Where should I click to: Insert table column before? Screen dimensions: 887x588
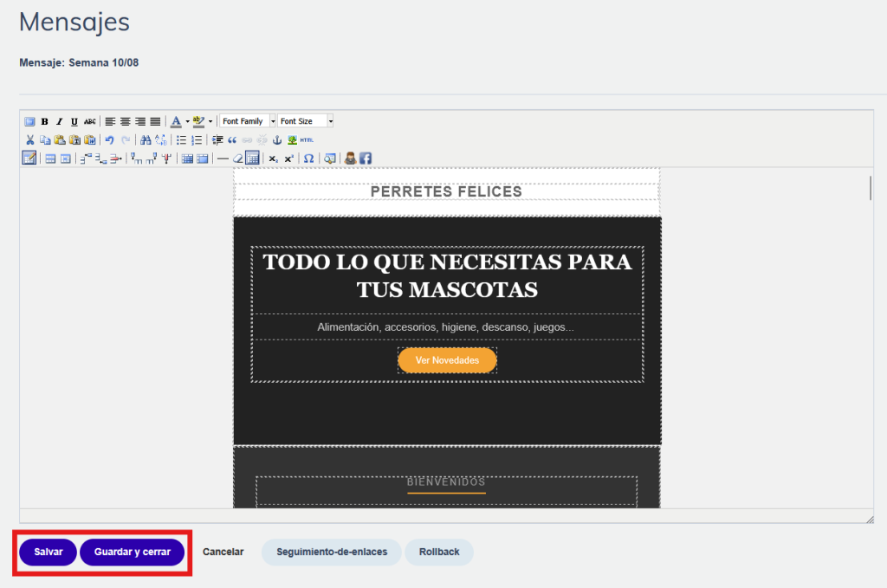tap(136, 158)
